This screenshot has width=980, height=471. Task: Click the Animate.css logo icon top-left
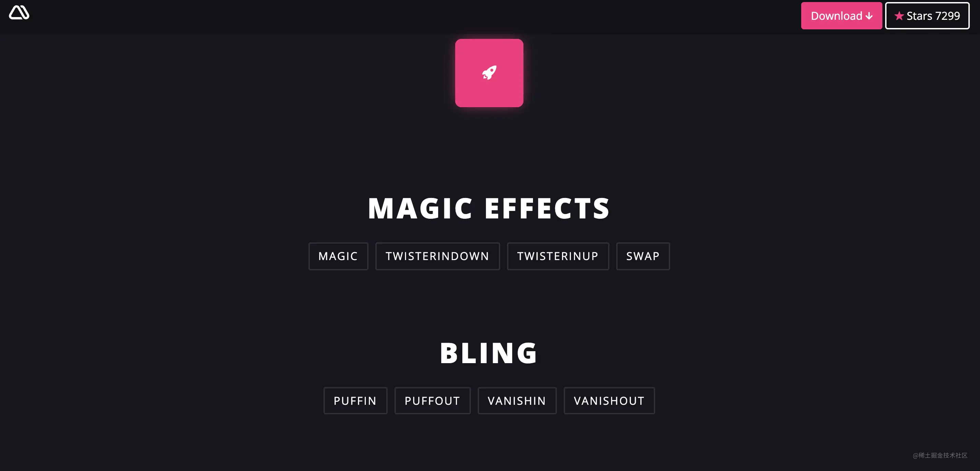[x=19, y=12]
